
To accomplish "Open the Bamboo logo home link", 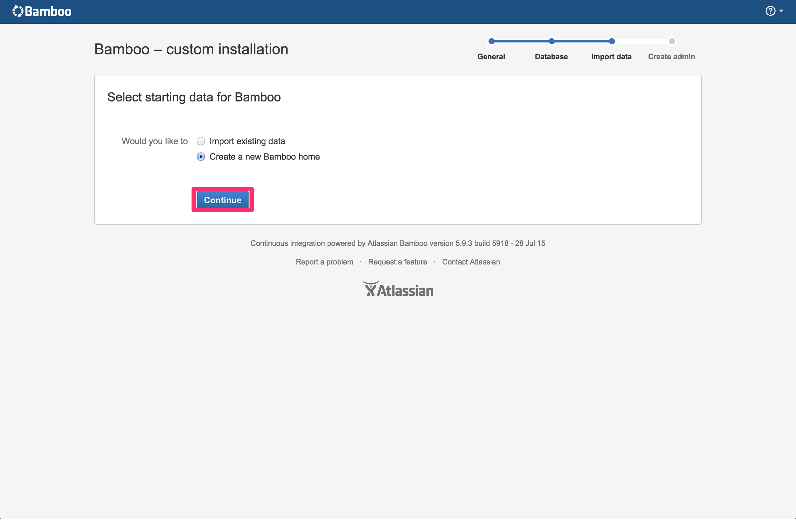I will pos(42,11).
